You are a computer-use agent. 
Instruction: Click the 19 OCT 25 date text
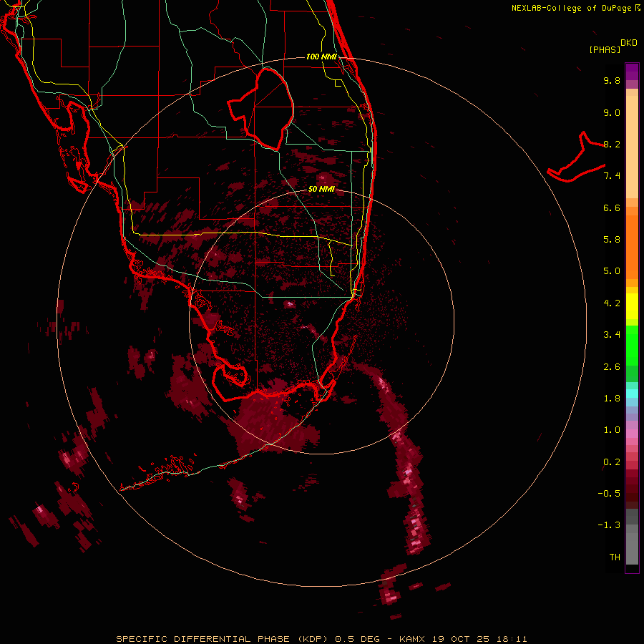pos(462,639)
